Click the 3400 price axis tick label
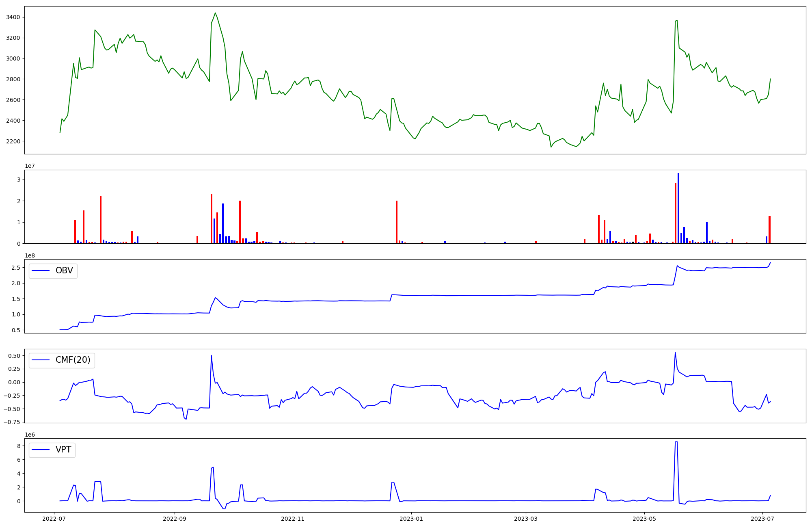 13,17
